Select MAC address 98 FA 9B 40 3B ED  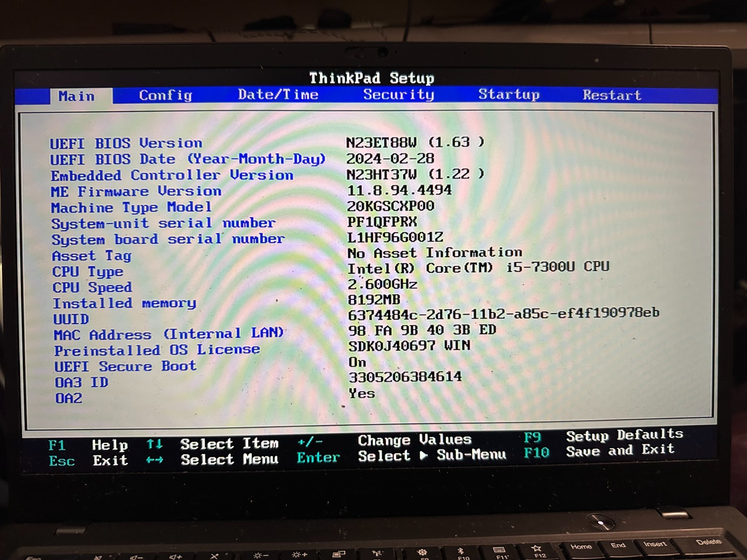point(422,330)
